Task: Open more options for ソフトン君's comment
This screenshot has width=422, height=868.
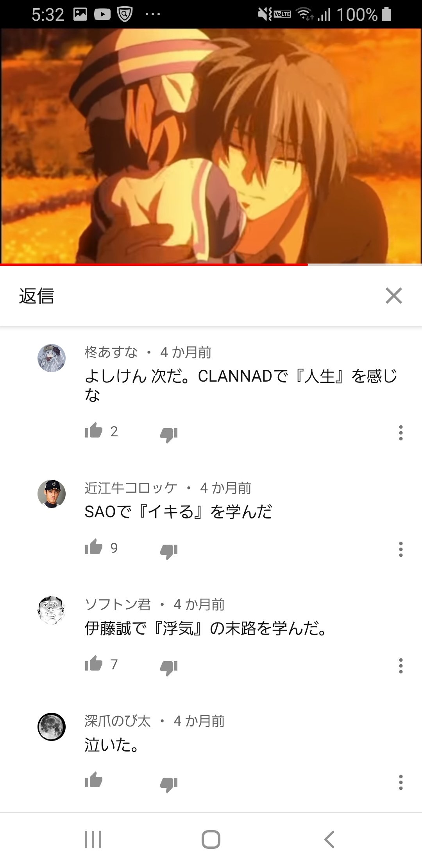Action: point(401,666)
